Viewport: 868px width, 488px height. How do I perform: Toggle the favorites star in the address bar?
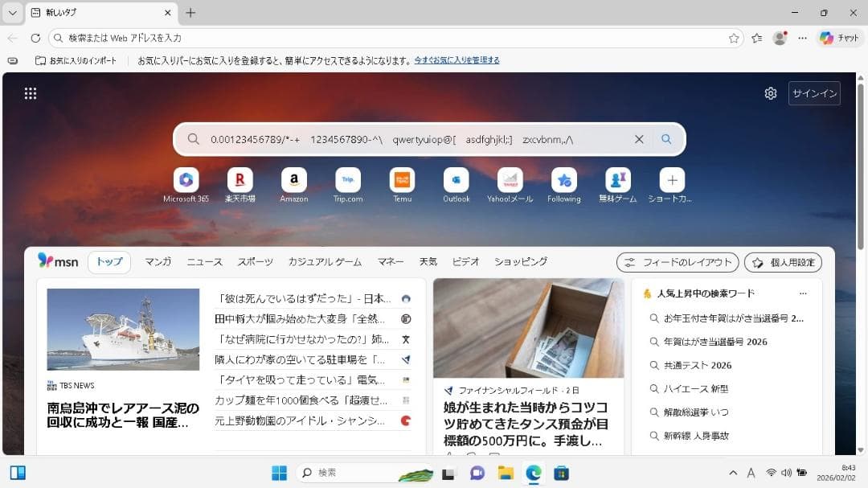(x=733, y=38)
